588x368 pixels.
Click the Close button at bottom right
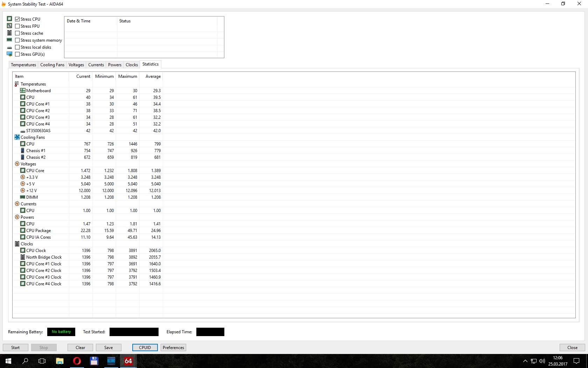click(x=572, y=348)
